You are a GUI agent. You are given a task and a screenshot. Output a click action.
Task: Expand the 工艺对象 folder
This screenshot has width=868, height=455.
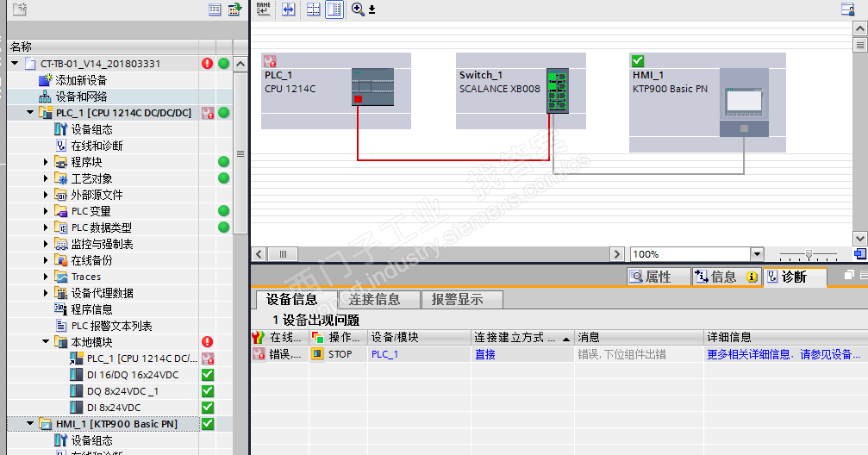pos(46,178)
